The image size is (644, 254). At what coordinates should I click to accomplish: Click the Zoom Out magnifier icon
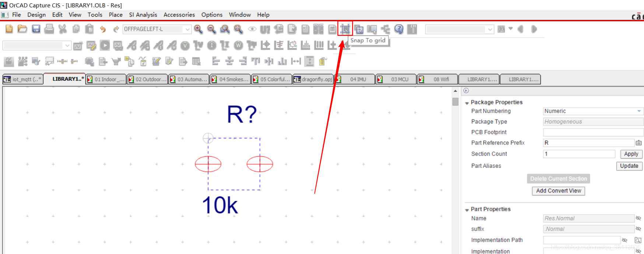coord(211,29)
